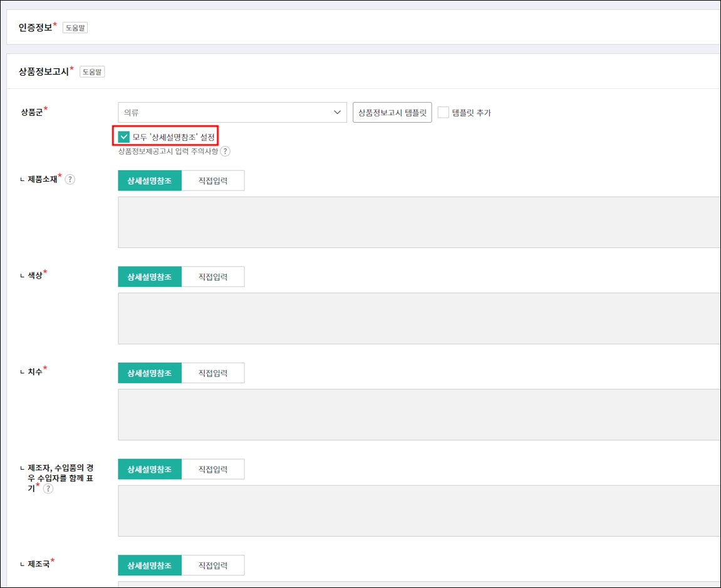Select 직접입력 tab for 치수
721x588 pixels.
[x=213, y=373]
